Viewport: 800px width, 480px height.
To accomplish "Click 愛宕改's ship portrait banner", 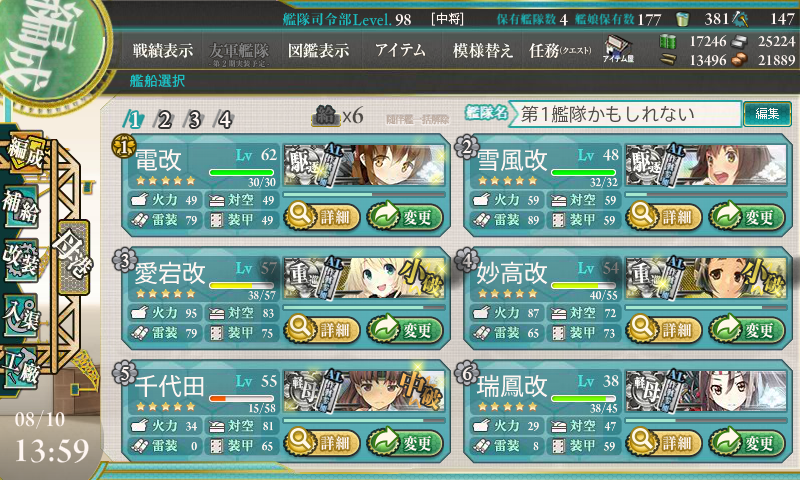I will [364, 279].
